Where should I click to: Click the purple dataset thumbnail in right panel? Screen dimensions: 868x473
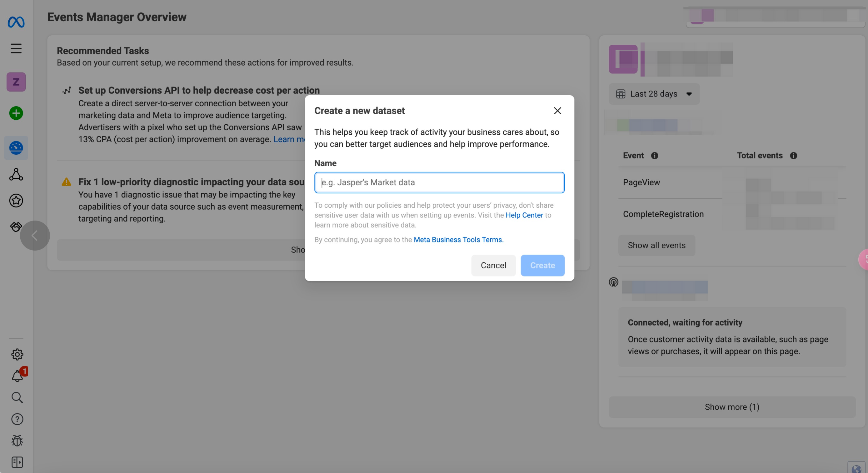(623, 59)
